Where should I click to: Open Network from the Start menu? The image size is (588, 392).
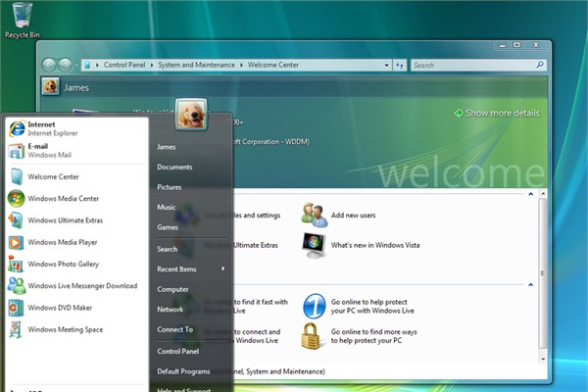171,310
